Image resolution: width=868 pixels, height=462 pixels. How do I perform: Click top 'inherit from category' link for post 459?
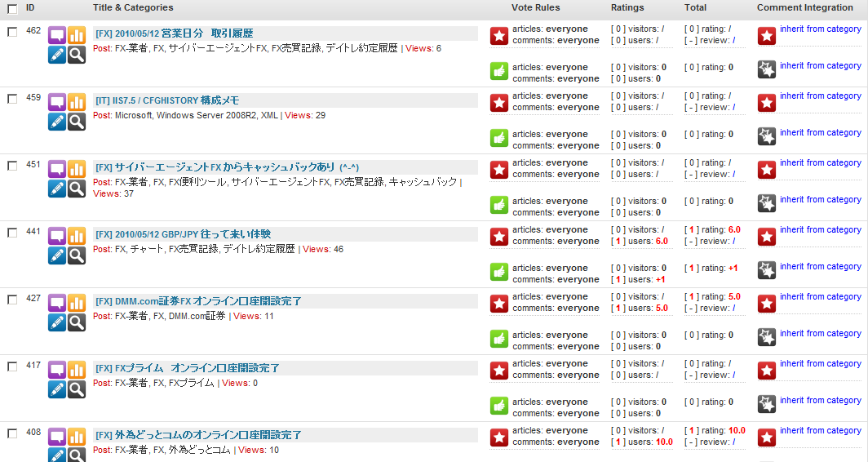pos(820,96)
